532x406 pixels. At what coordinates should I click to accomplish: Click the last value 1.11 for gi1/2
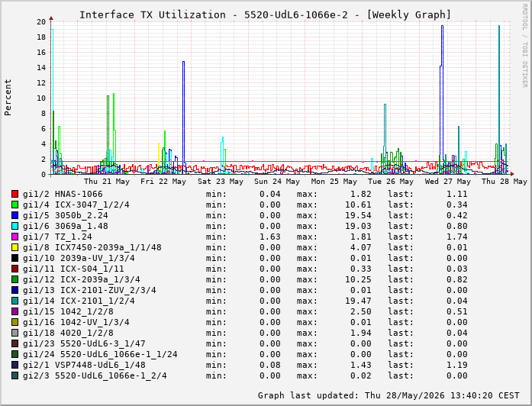click(x=457, y=194)
